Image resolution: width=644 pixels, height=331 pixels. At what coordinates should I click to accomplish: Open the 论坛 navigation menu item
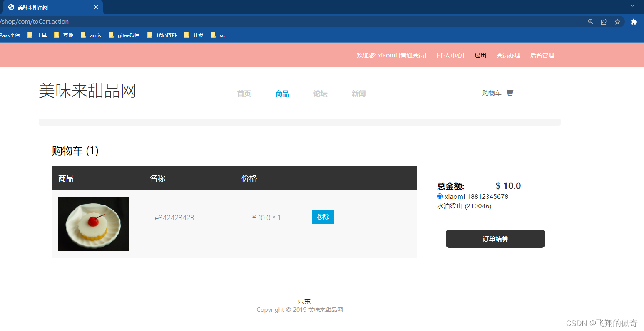click(x=320, y=94)
